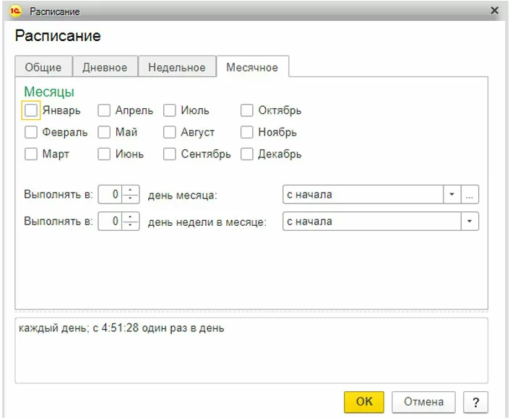
Task: Go to the Недельное tab
Action: pos(177,67)
